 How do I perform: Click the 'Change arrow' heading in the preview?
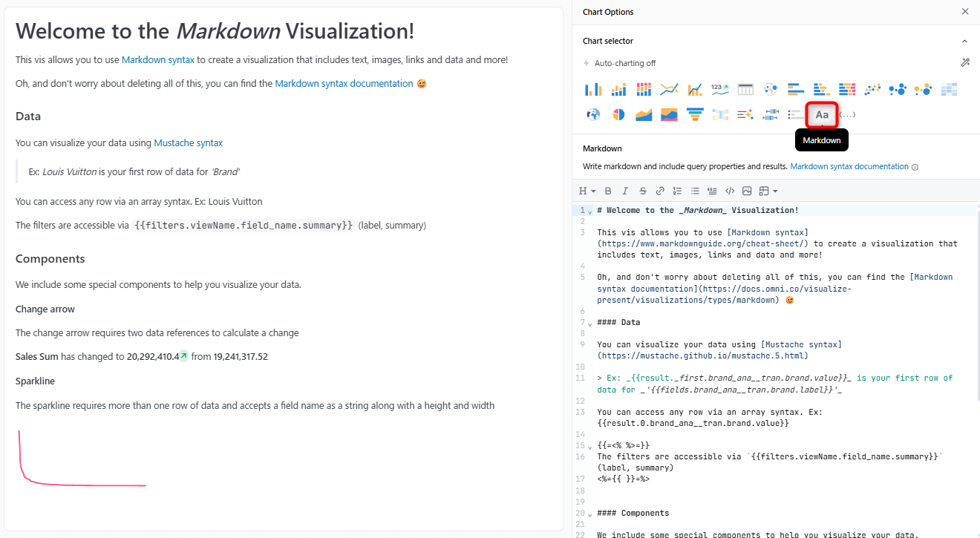pyautogui.click(x=45, y=309)
